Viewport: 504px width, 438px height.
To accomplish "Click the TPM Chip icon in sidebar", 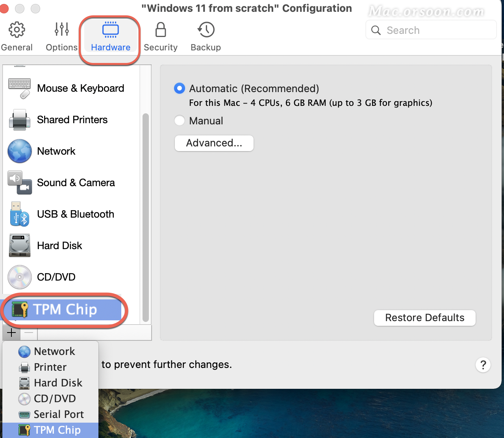I will pyautogui.click(x=20, y=310).
